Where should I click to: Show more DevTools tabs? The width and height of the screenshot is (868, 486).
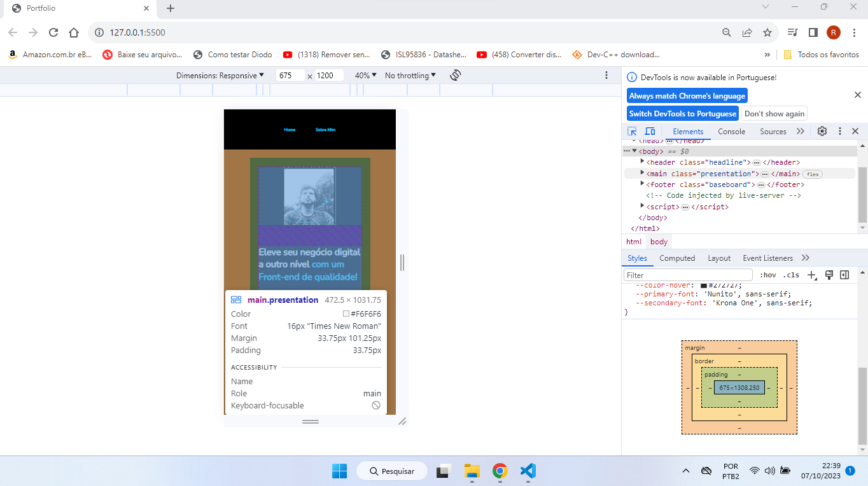point(801,131)
